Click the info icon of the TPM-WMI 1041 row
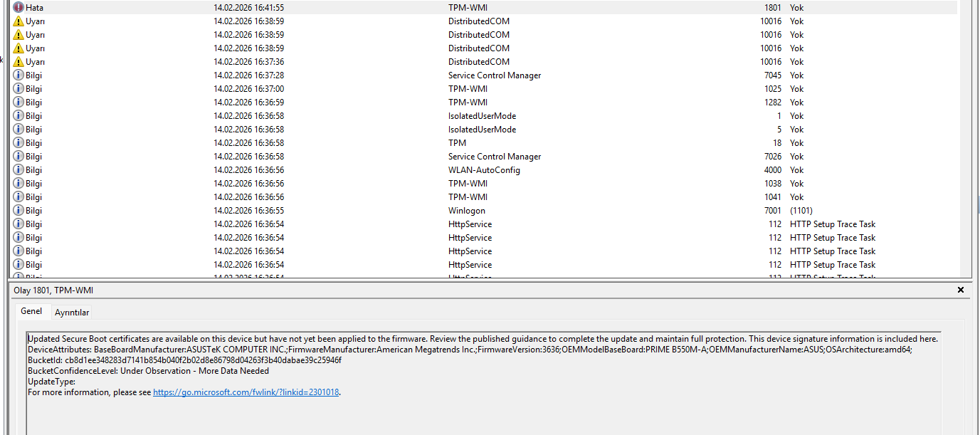Screen dimensions: 980x435 [19, 197]
